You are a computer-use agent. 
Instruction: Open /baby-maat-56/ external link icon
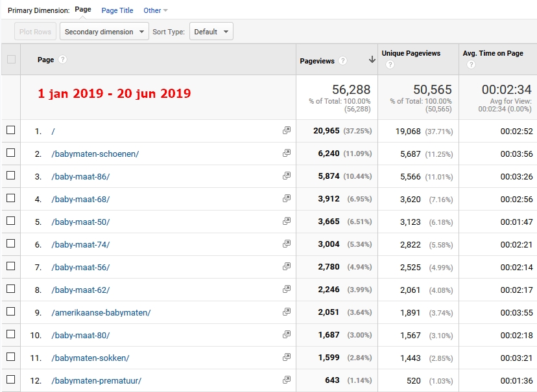[x=287, y=266]
